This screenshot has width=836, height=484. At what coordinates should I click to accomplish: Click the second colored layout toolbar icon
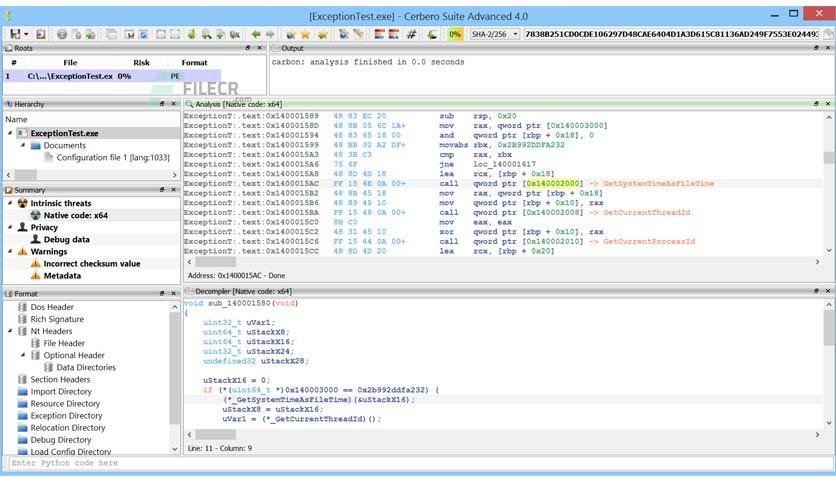[x=393, y=34]
